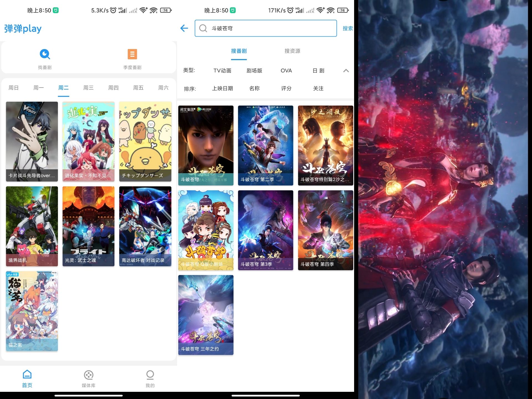Choose 评分 rating sort dropdown item
This screenshot has height=399, width=532.
[x=285, y=88]
